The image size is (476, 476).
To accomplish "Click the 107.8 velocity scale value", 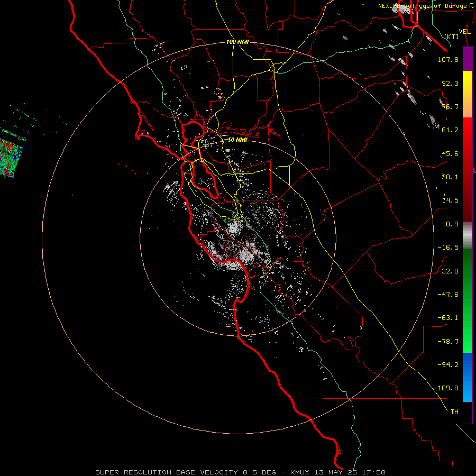I will [448, 59].
